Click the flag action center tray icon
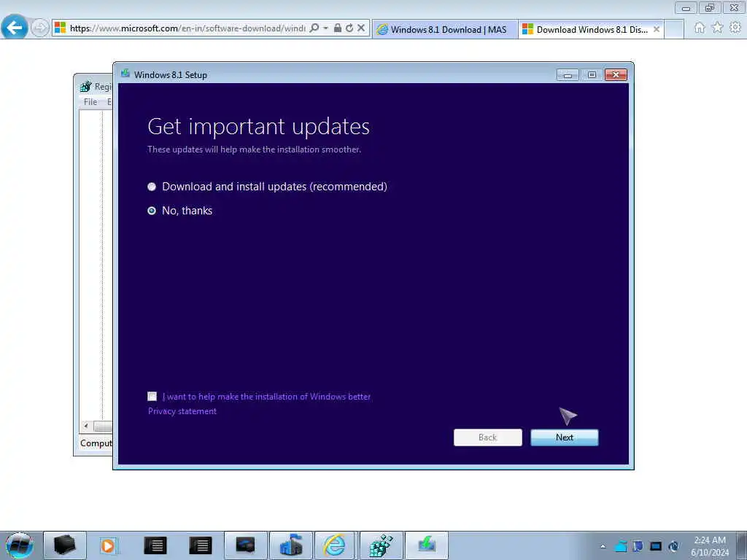 638,546
